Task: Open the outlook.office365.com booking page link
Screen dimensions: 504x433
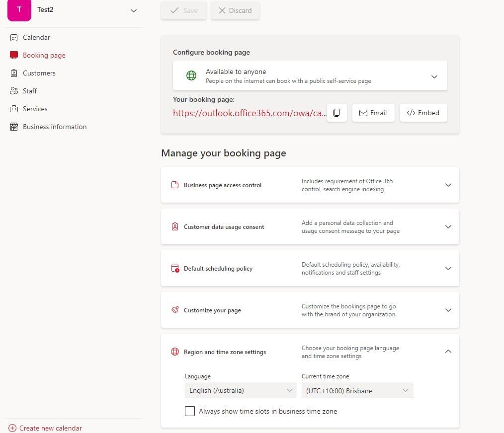Action: (250, 113)
